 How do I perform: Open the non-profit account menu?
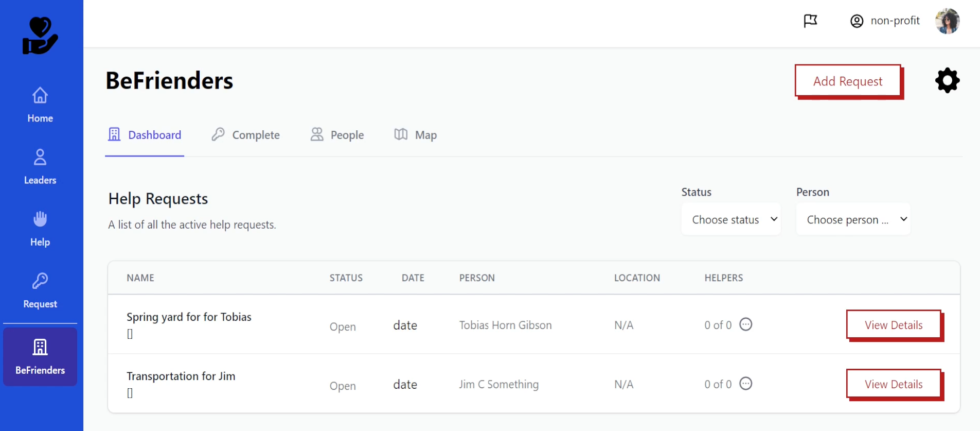[x=885, y=21]
